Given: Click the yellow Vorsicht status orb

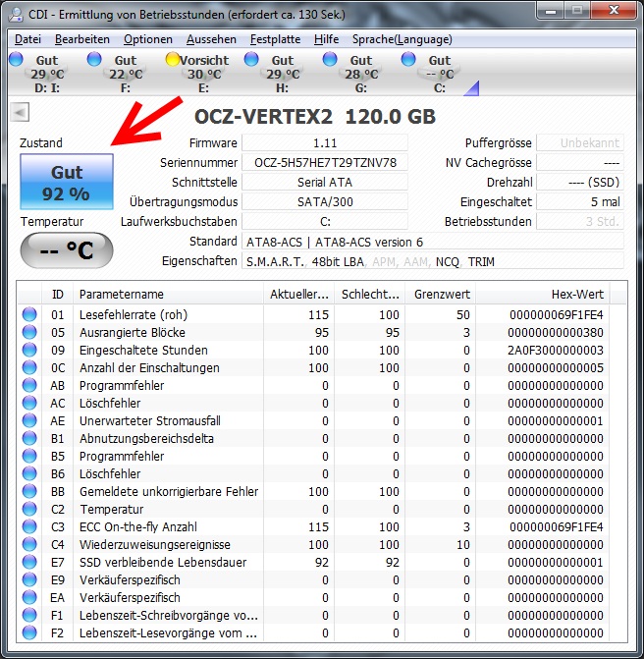Looking at the screenshot, I should (173, 59).
